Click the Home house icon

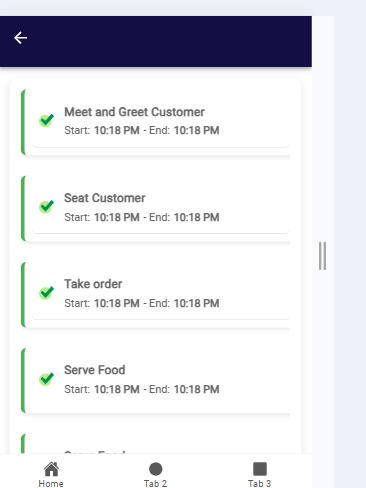[x=51, y=469]
